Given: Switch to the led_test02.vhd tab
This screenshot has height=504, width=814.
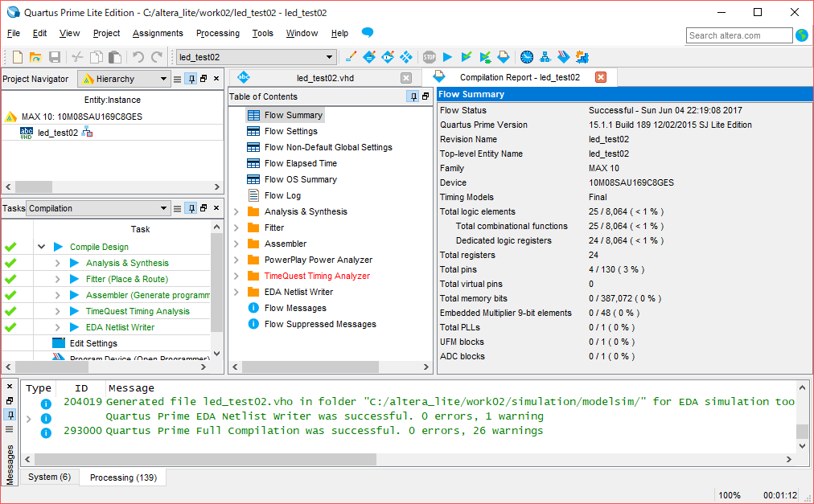Looking at the screenshot, I should pyautogui.click(x=325, y=78).
